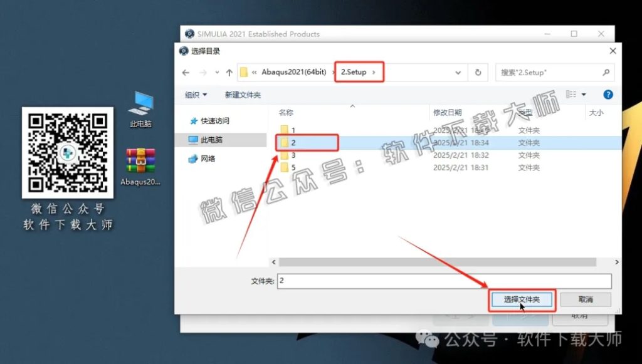The image size is (642, 364).
Task: Open the 组织 dropdown menu
Action: [x=196, y=94]
